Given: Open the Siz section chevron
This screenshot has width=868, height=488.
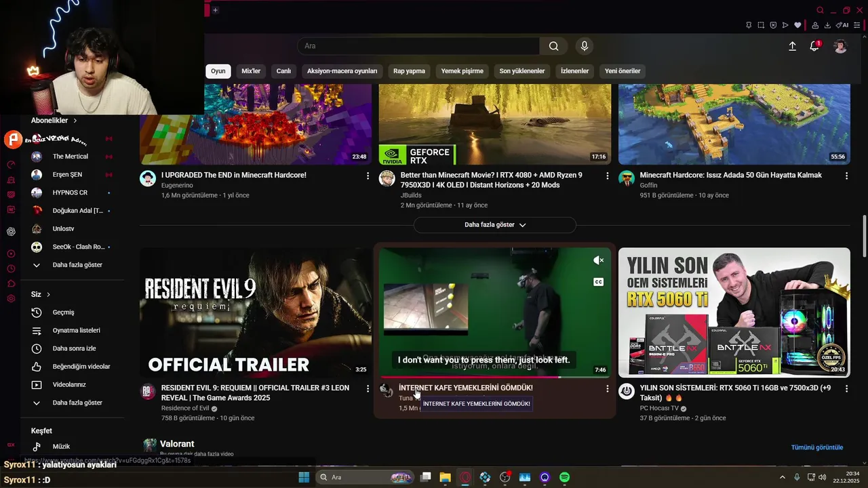Looking at the screenshot, I should click(49, 295).
